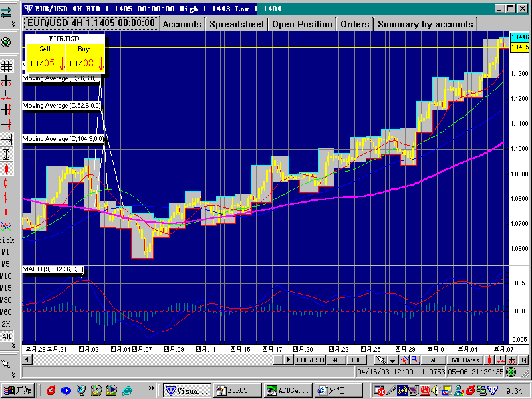The image size is (532, 399).
Task: Select the cursor tool in bottom toolbar
Action: (381, 360)
